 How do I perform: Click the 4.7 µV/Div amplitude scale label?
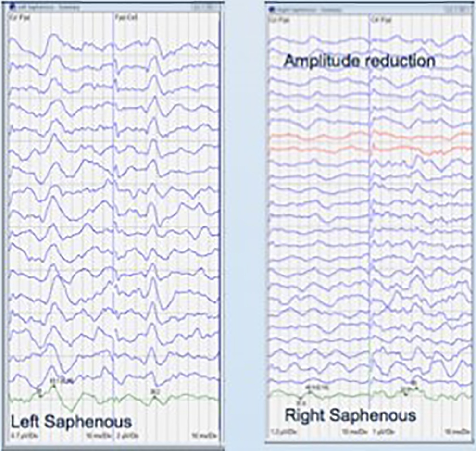[25, 436]
